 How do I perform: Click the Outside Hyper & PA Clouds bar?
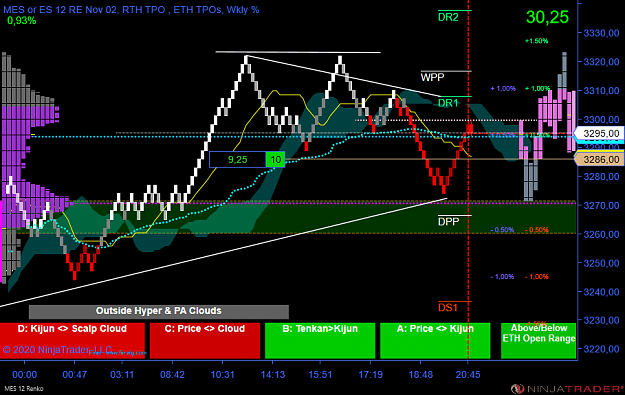(x=159, y=312)
